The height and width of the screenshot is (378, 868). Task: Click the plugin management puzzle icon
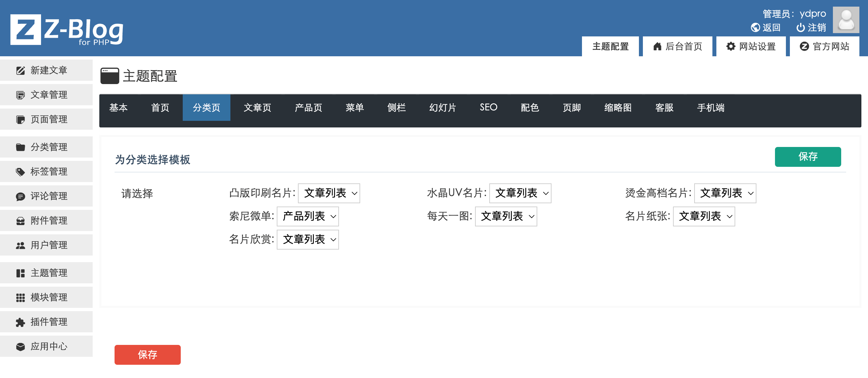[21, 322]
